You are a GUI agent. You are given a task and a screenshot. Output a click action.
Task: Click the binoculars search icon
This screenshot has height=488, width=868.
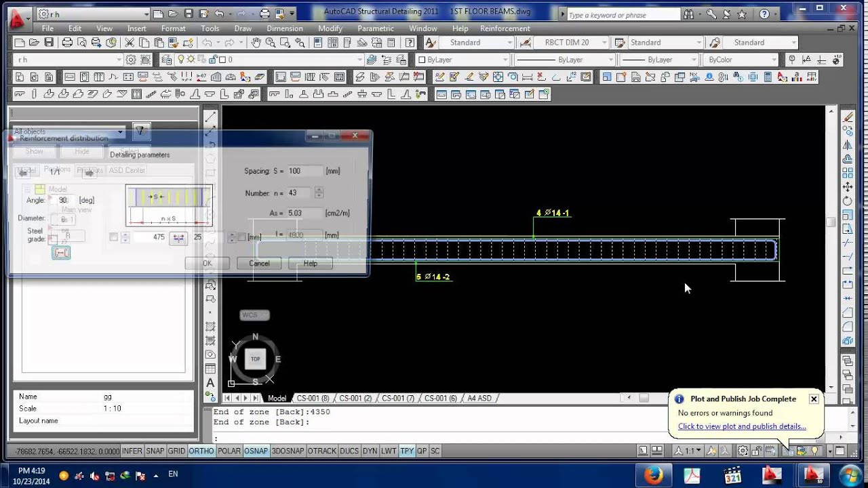click(x=690, y=14)
